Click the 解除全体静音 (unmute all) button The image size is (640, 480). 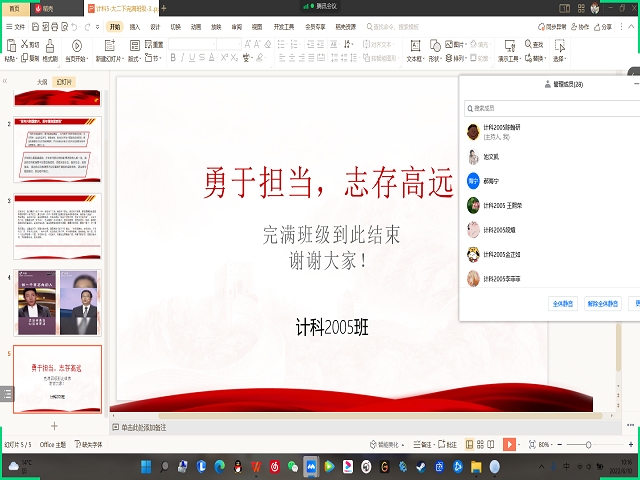pos(603,303)
